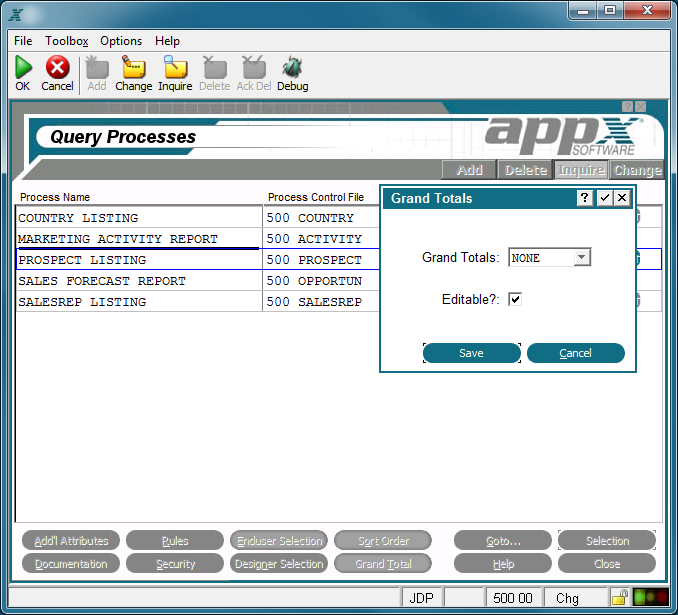Switch to Inquire mode tab
Image resolution: width=678 pixels, height=615 pixels.
(581, 170)
